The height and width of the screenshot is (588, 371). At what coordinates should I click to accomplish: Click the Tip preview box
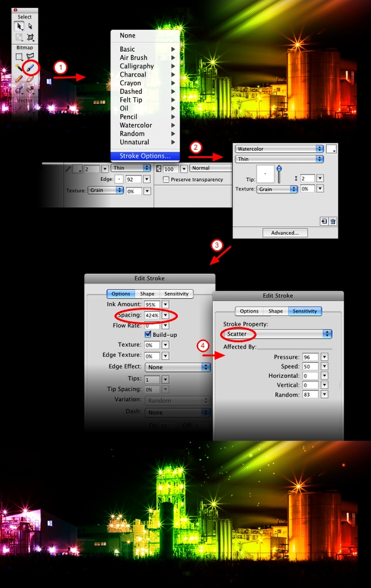pos(265,174)
